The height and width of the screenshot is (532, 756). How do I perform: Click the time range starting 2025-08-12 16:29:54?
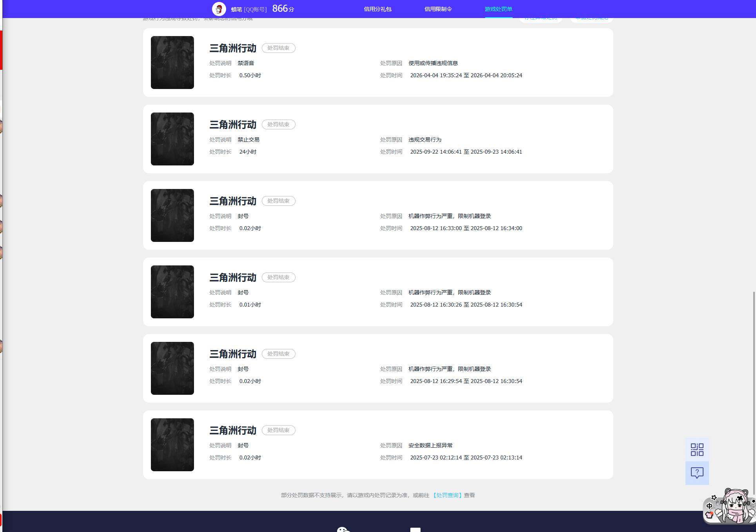pos(466,381)
